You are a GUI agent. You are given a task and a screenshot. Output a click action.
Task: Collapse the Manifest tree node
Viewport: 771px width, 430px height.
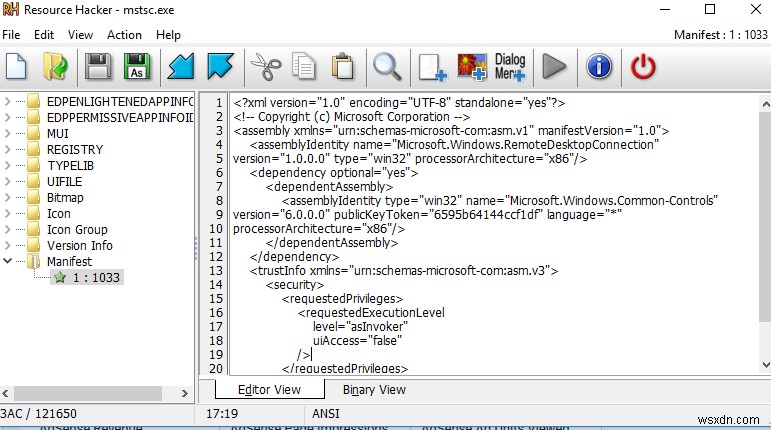pos(7,261)
